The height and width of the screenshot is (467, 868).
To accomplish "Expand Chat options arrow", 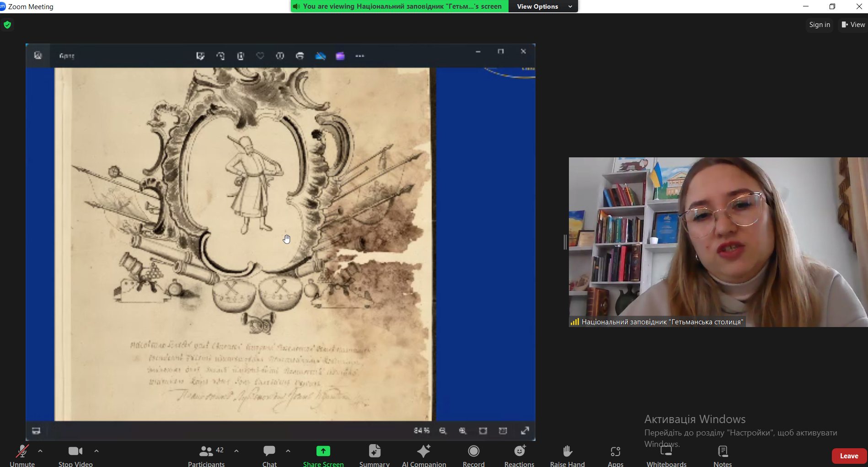I will 288,451.
